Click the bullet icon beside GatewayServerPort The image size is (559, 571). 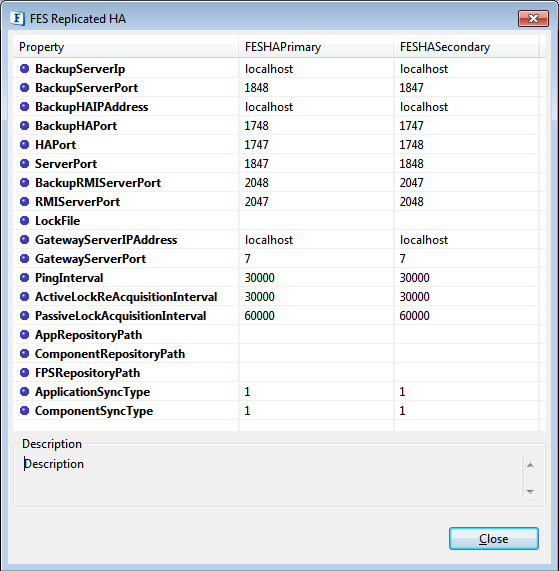coord(24,259)
